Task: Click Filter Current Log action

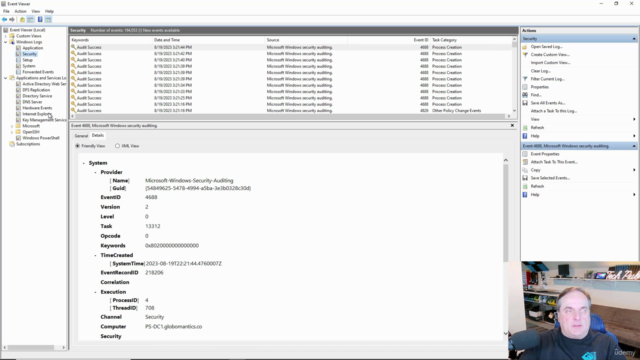Action: [547, 79]
